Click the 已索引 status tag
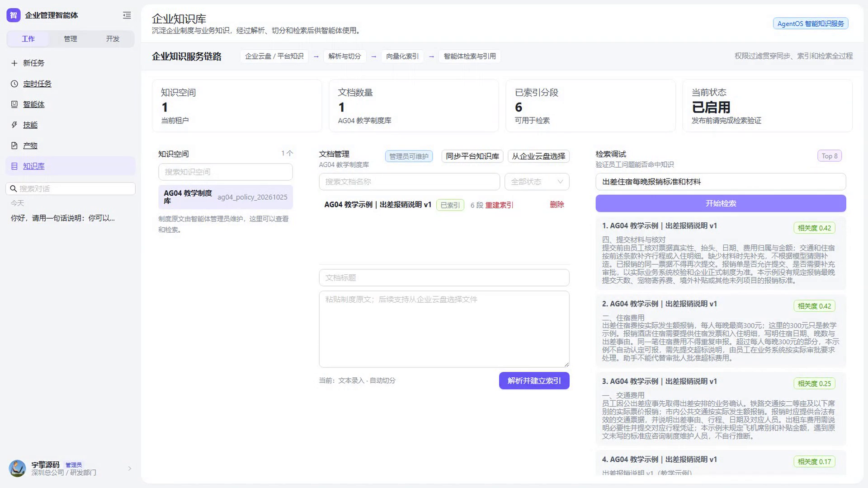The height and width of the screenshot is (488, 868). tap(450, 205)
